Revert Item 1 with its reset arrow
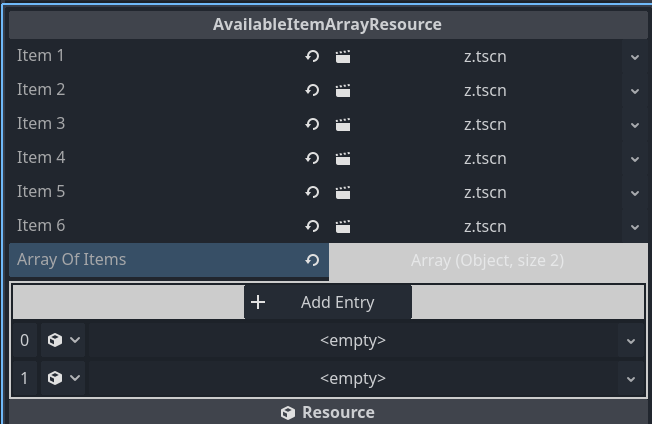The width and height of the screenshot is (652, 424). [x=312, y=56]
